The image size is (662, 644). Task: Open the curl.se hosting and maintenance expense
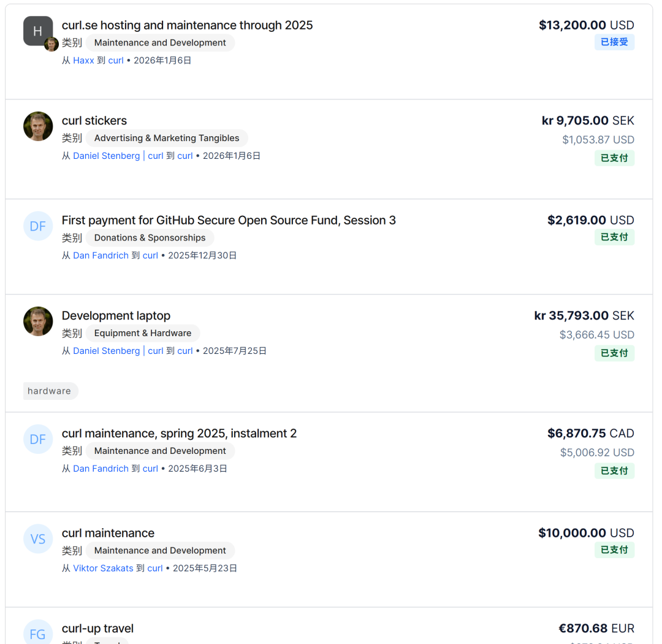[187, 25]
